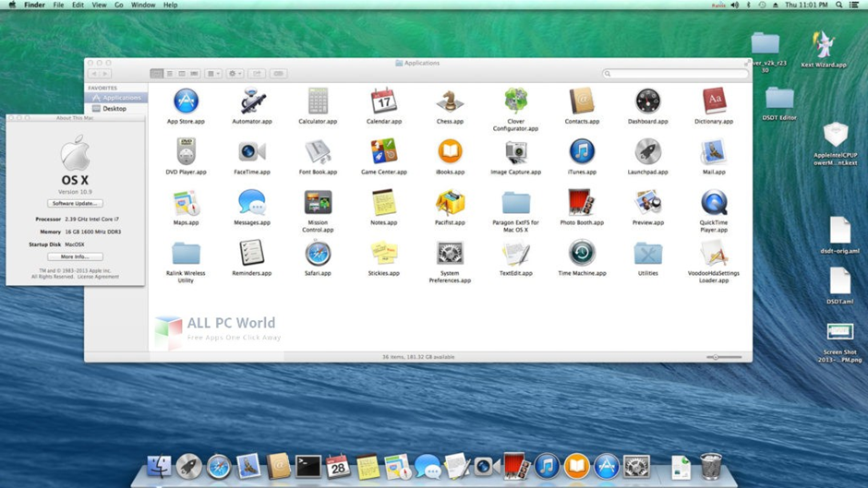The image size is (868, 488).
Task: Open the Go menu
Action: coord(118,5)
